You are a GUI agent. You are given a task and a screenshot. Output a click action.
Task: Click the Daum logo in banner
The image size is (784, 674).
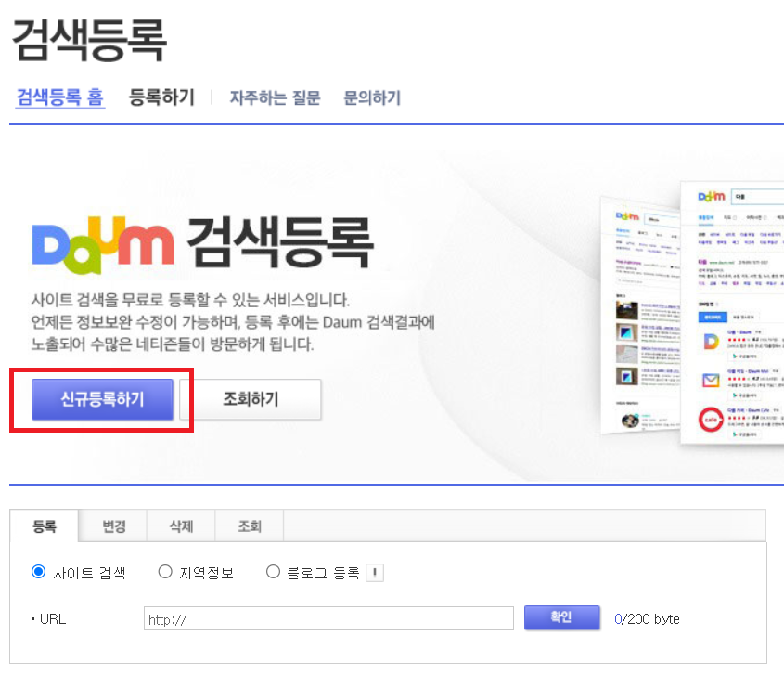pyautogui.click(x=103, y=245)
